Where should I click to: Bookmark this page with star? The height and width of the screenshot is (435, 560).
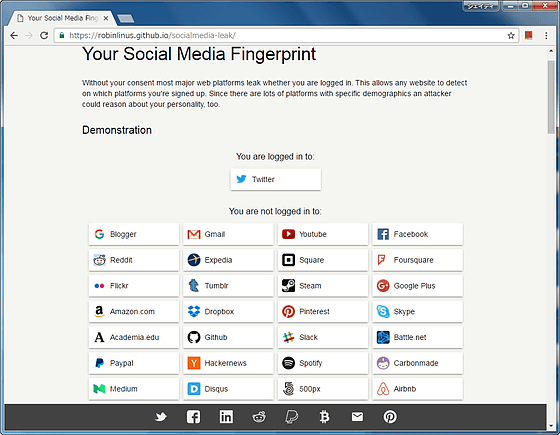511,35
